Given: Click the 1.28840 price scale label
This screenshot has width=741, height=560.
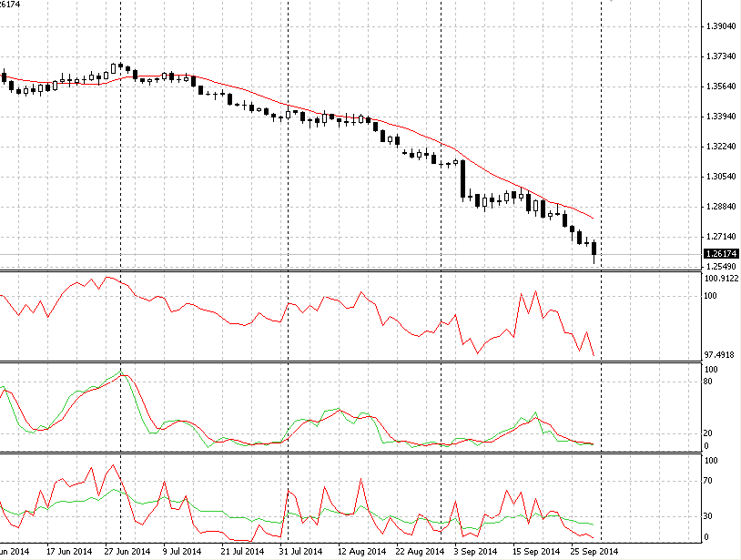Looking at the screenshot, I should click(x=721, y=206).
